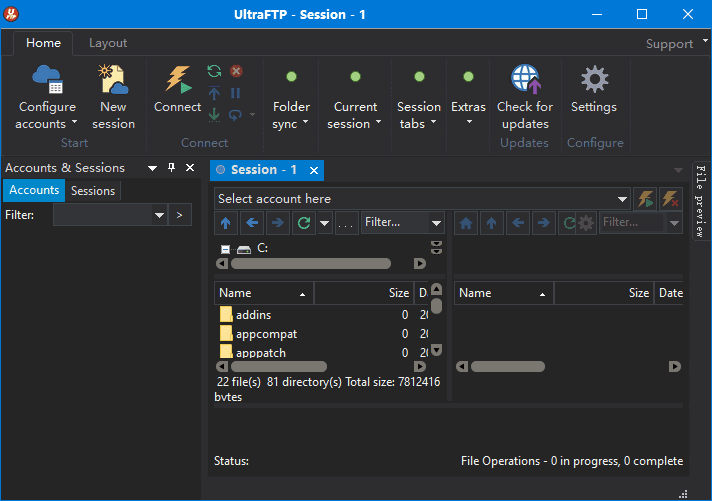The image size is (712, 501).
Task: Go forward in remote pane
Action: (544, 223)
